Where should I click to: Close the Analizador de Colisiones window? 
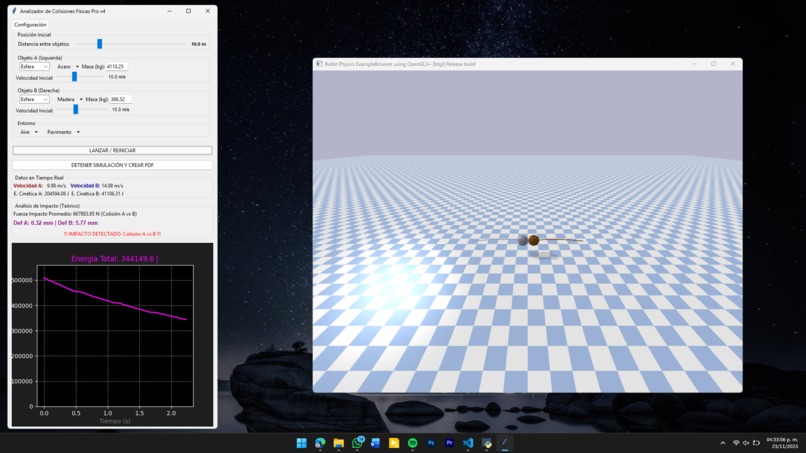(208, 11)
